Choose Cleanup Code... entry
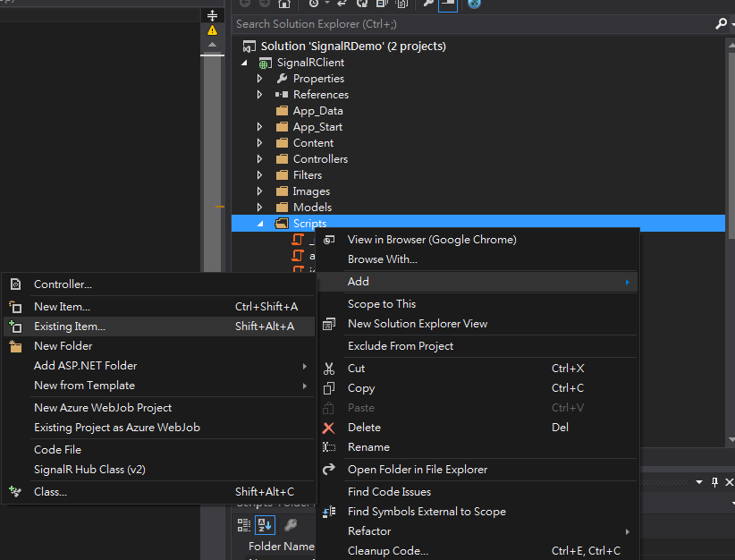 pos(477,551)
